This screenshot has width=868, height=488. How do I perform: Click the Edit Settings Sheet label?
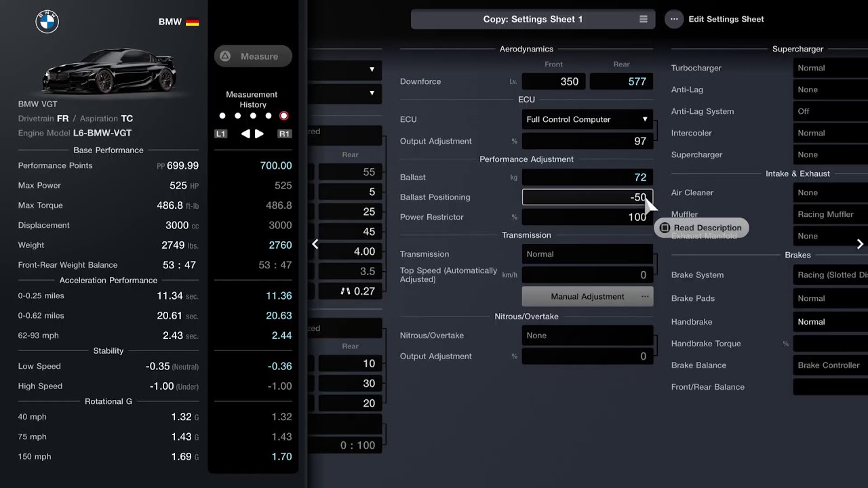click(x=726, y=19)
